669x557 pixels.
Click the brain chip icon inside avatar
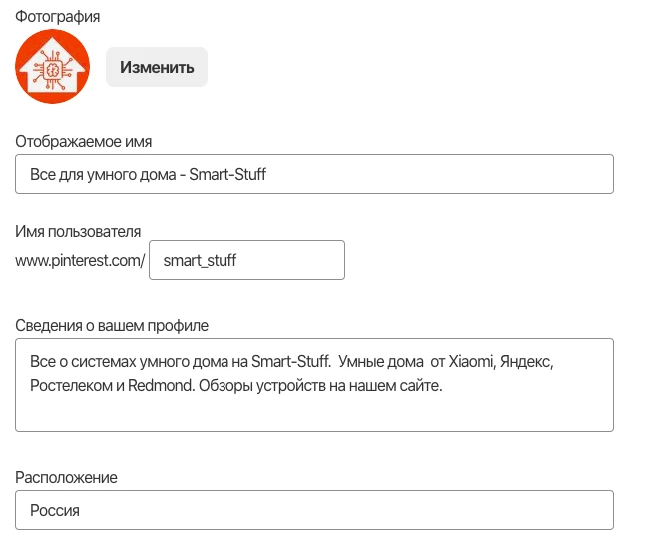point(52,69)
